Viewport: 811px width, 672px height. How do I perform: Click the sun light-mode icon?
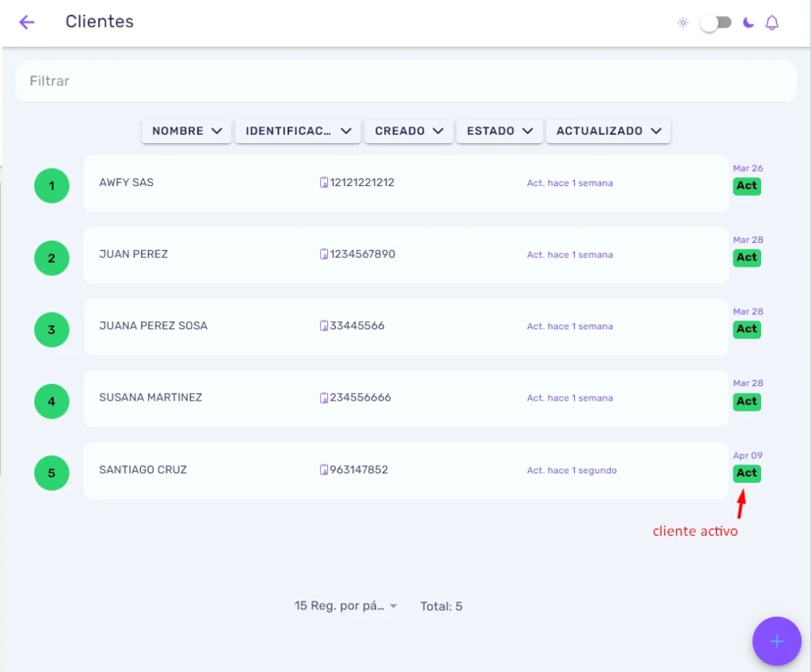683,23
